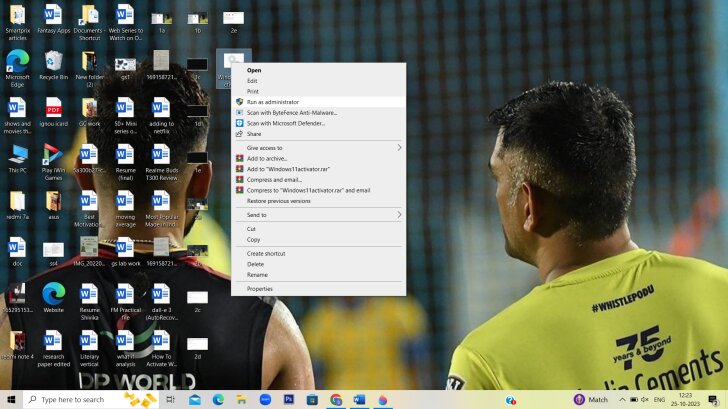Select the Resume (final) Word document
Image resolution: width=728 pixels, height=409 pixels.
125,162
